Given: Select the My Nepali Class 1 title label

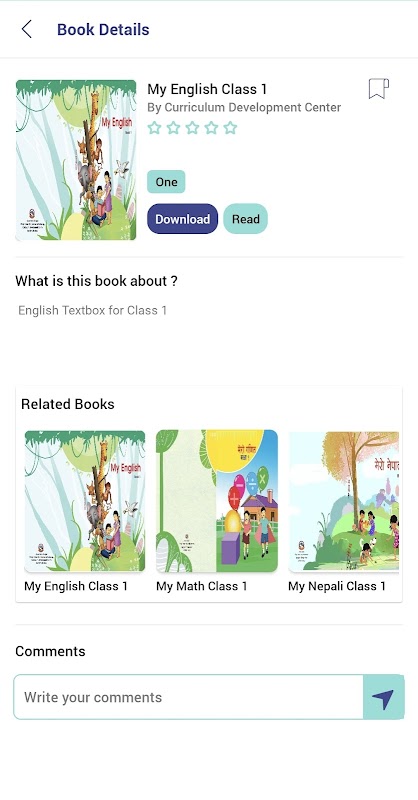Looking at the screenshot, I should pyautogui.click(x=337, y=586).
